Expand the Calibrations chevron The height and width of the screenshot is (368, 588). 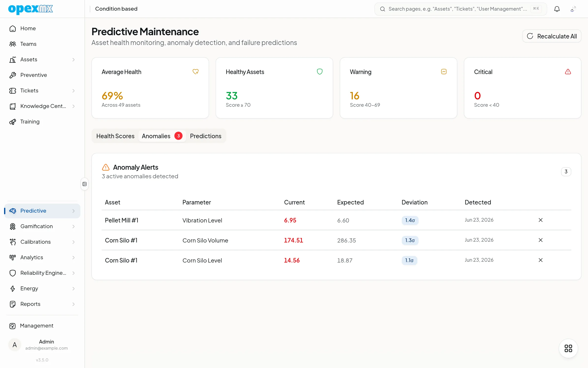coord(73,242)
